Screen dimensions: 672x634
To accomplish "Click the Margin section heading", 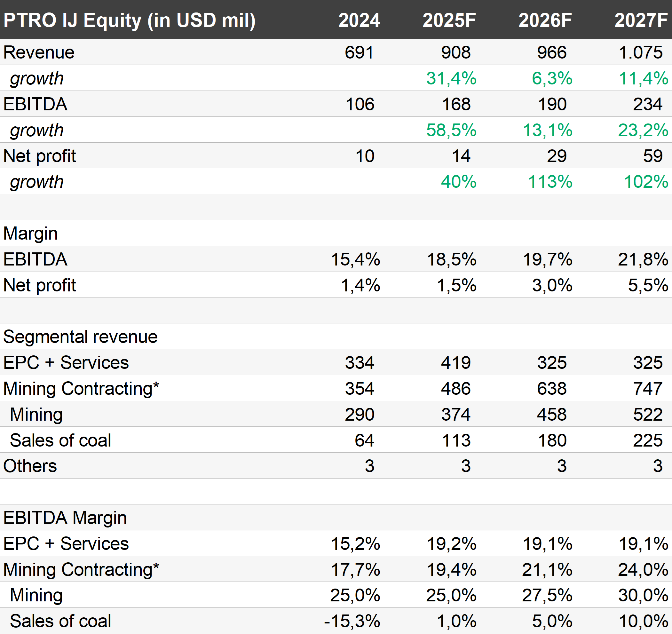I will (30, 234).
